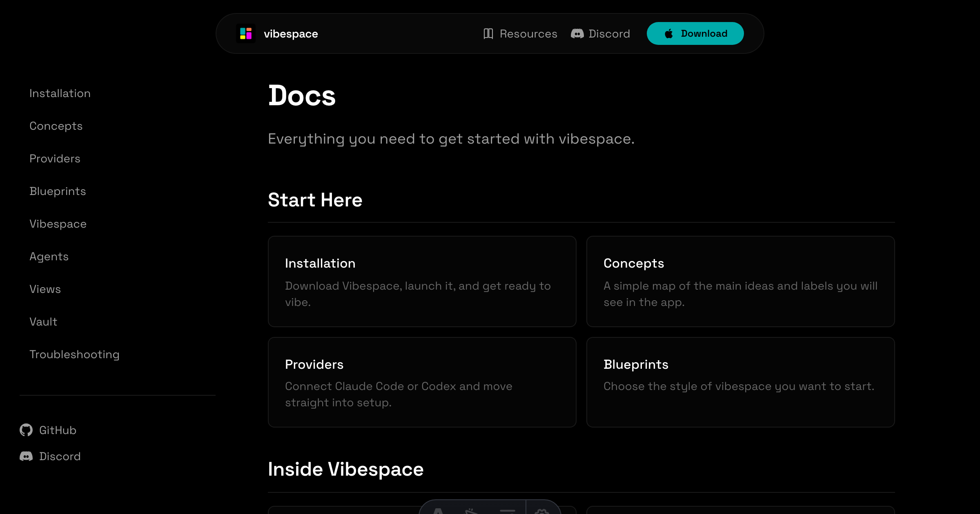Open the Providers card about Claude Code
Image resolution: width=980 pixels, height=514 pixels.
click(422, 382)
